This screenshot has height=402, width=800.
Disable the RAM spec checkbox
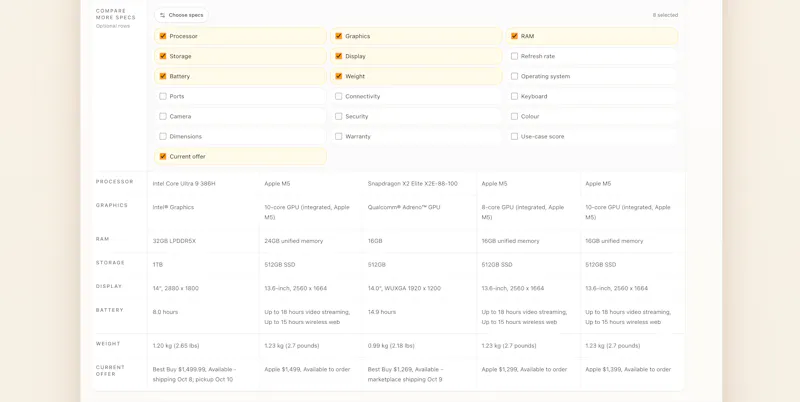pos(514,36)
